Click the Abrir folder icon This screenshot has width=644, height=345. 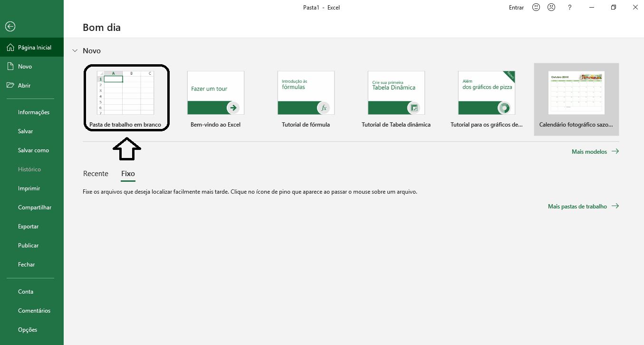(x=10, y=86)
